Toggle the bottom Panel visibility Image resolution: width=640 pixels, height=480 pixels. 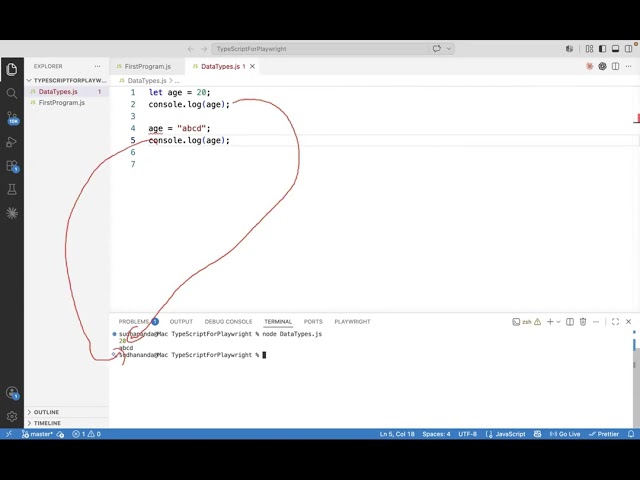[616, 49]
